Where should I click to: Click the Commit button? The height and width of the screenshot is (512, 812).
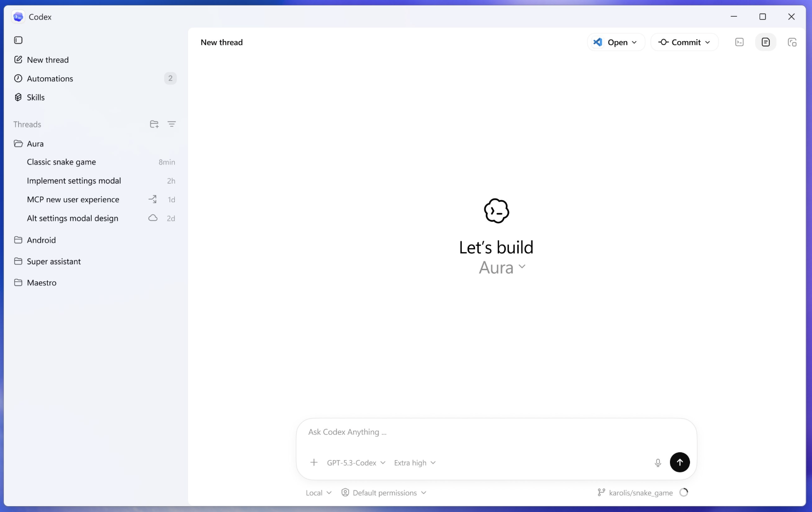(684, 43)
